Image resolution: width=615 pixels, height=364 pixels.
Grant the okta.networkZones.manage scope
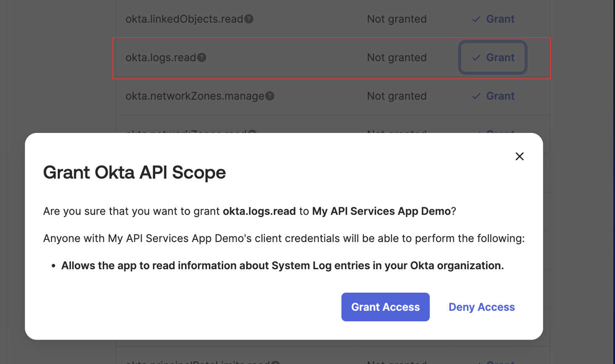[x=493, y=96]
